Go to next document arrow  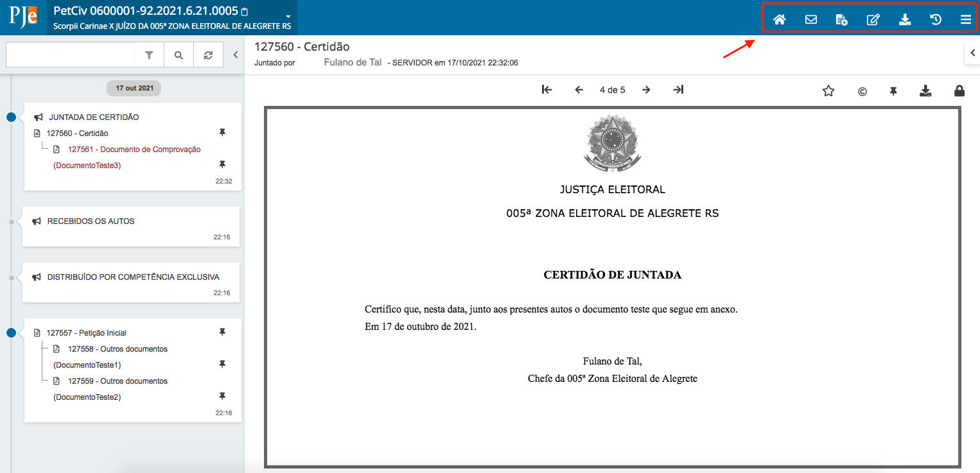(x=646, y=90)
